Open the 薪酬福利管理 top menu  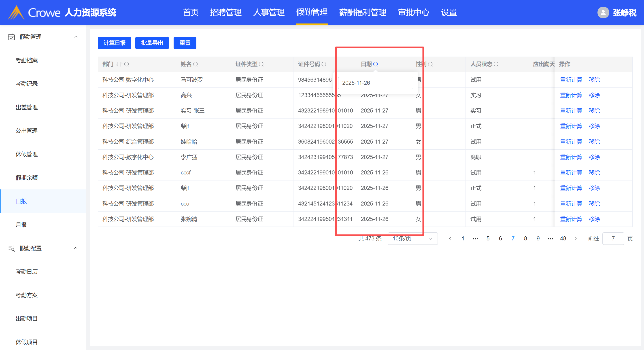pyautogui.click(x=363, y=13)
